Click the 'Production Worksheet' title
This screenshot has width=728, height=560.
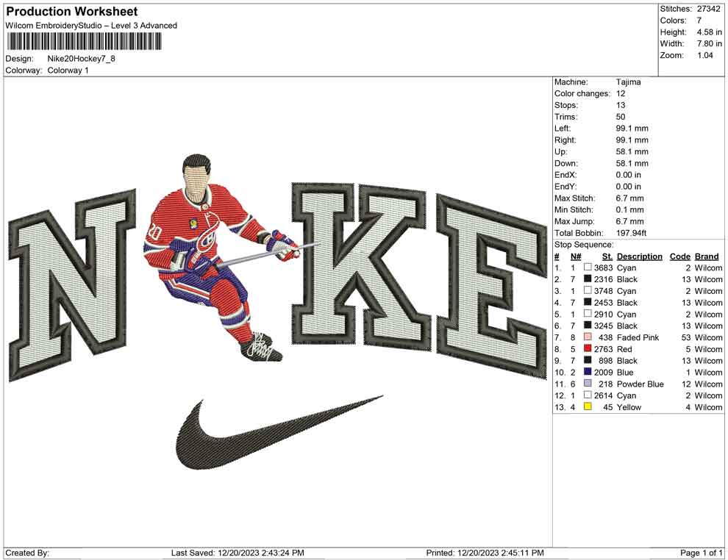pos(72,12)
